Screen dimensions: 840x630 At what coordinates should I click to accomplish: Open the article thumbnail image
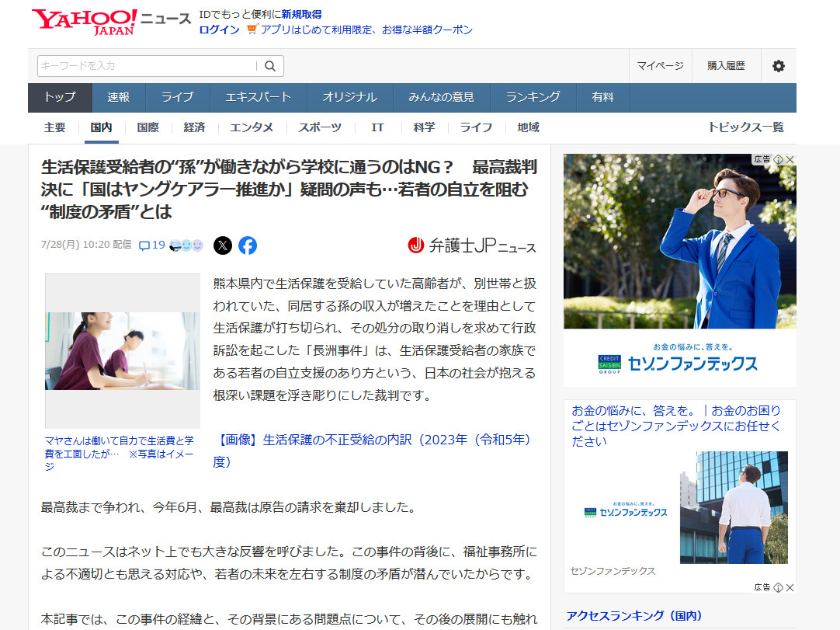[x=123, y=351]
